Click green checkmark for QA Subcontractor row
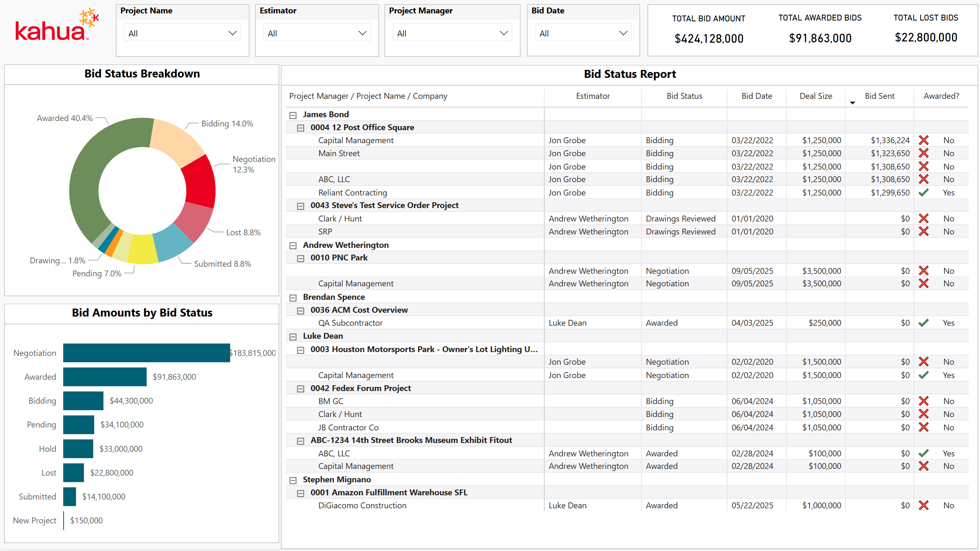Image resolution: width=980 pixels, height=551 pixels. pyautogui.click(x=924, y=323)
